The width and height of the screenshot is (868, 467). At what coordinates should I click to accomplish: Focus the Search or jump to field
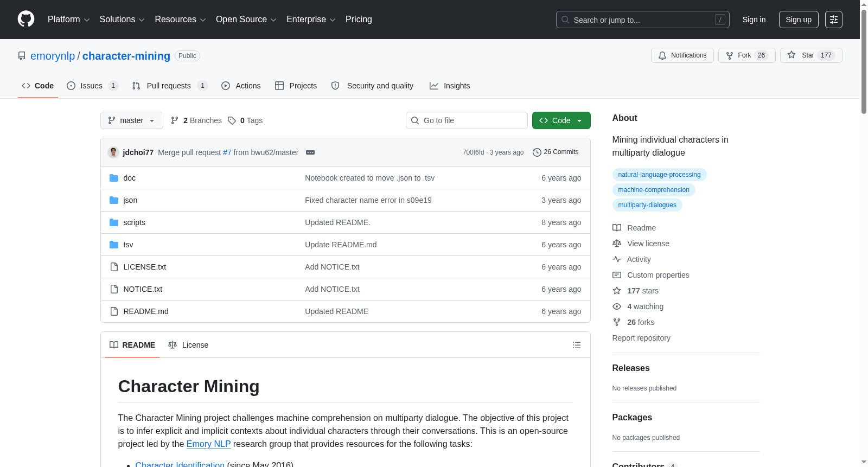tap(643, 20)
